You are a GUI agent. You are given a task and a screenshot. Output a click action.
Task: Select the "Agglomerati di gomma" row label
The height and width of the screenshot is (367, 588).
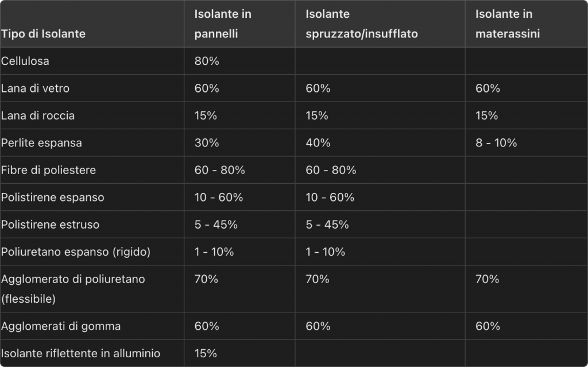tap(61, 326)
